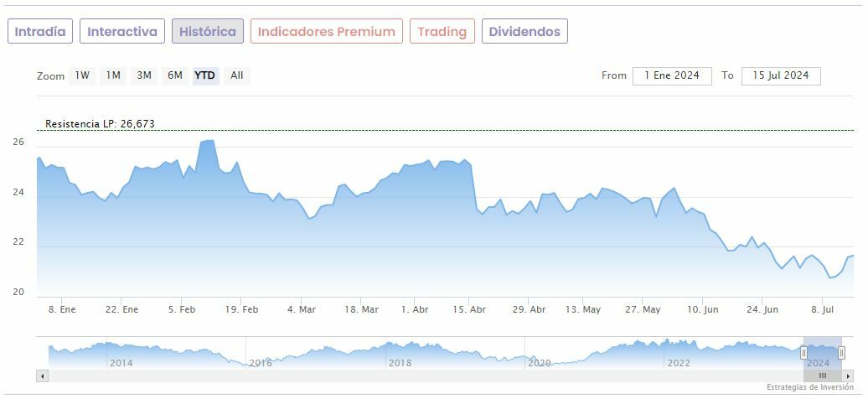Go to the Trading tab
The height and width of the screenshot is (399, 868).
(442, 32)
